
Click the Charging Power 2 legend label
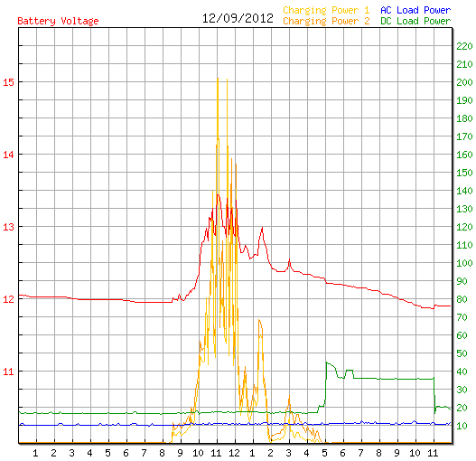click(x=326, y=21)
